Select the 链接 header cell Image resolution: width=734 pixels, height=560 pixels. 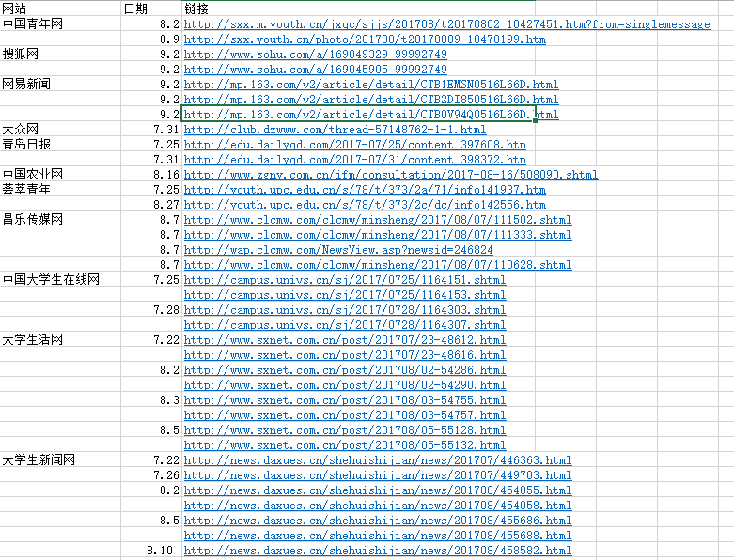click(x=196, y=8)
